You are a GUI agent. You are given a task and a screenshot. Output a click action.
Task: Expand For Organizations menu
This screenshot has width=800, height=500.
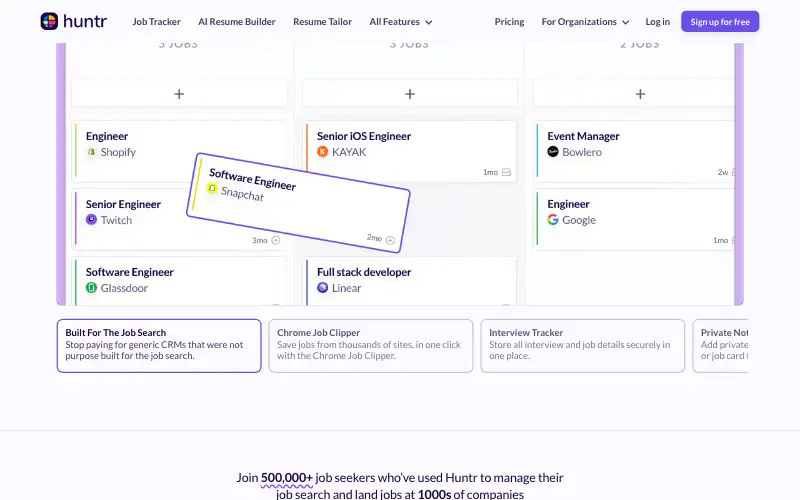click(585, 22)
